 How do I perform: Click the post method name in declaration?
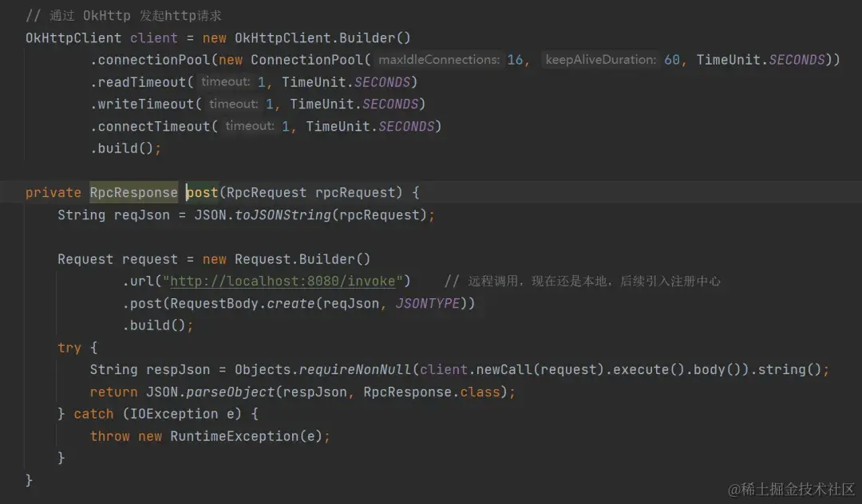click(203, 193)
